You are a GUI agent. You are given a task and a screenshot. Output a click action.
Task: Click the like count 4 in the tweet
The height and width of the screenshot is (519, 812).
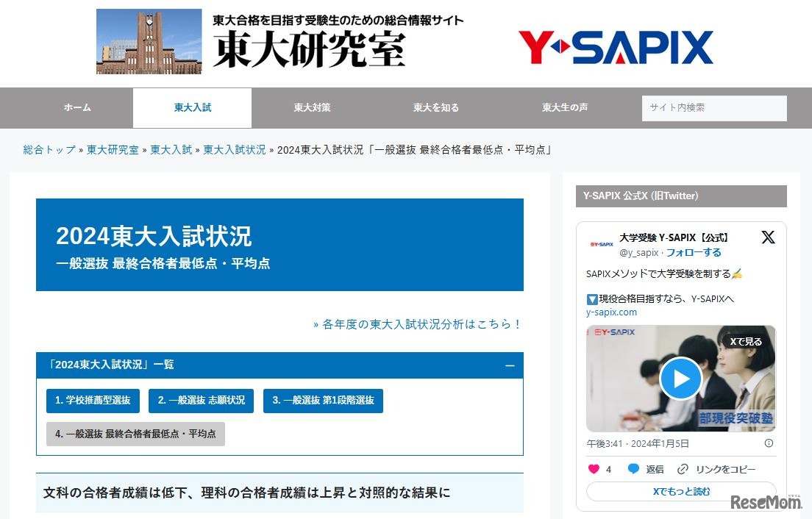608,469
